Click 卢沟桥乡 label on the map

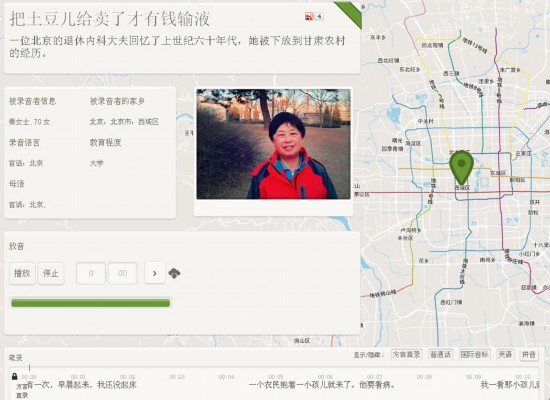coord(411,230)
